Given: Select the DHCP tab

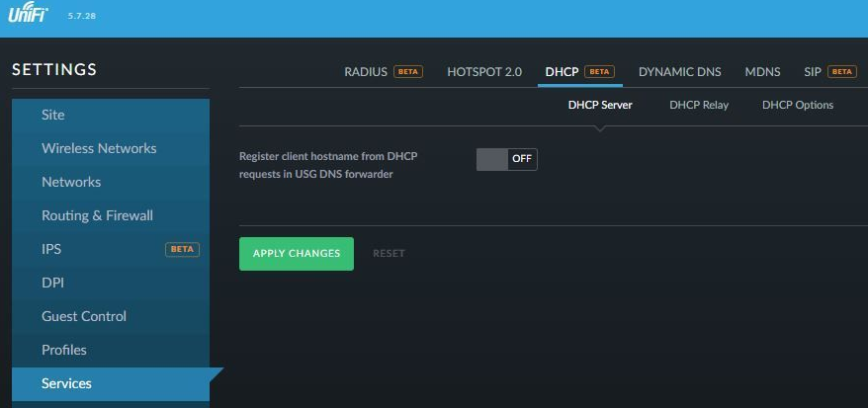Looking at the screenshot, I should point(579,72).
